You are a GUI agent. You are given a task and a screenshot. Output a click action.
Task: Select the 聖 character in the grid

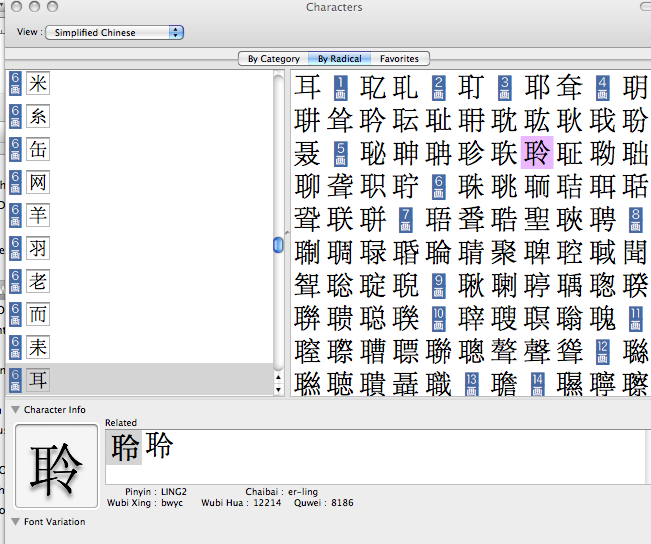[537, 218]
